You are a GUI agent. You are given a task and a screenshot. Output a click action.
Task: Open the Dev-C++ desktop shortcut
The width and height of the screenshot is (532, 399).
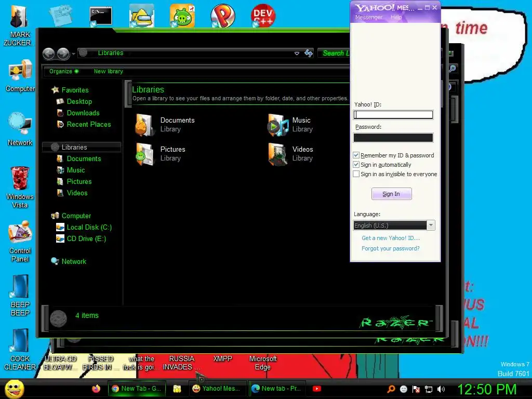tap(263, 16)
